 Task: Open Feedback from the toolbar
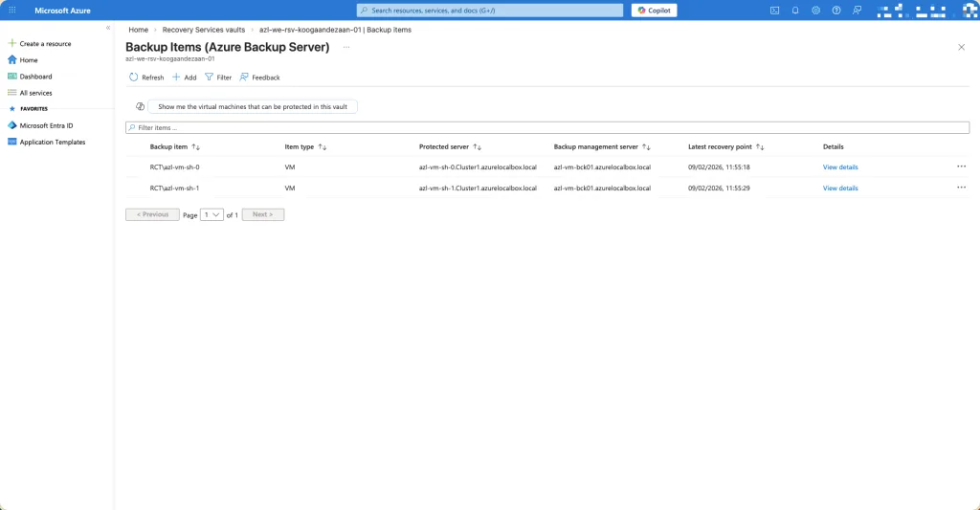tap(259, 78)
